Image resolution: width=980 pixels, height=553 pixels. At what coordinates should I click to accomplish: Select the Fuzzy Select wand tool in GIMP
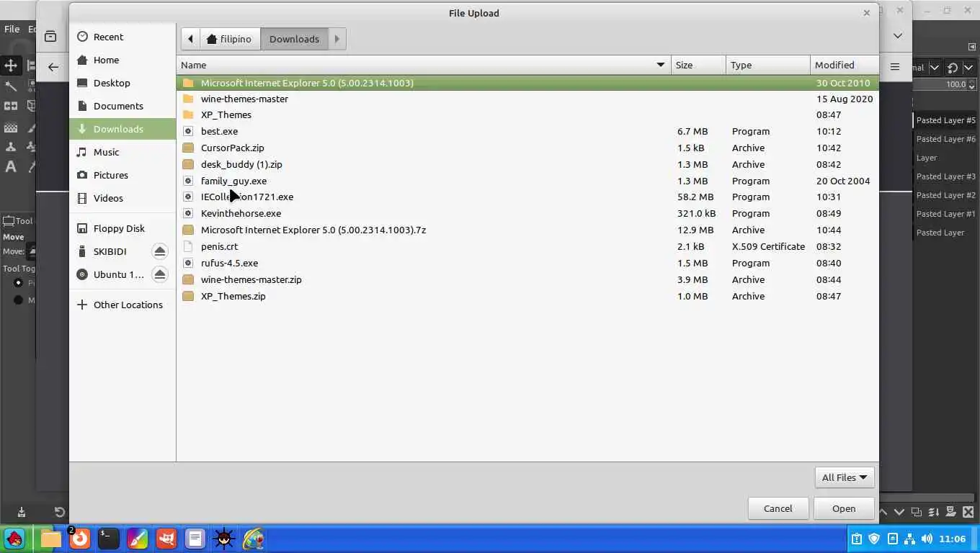[x=11, y=86]
